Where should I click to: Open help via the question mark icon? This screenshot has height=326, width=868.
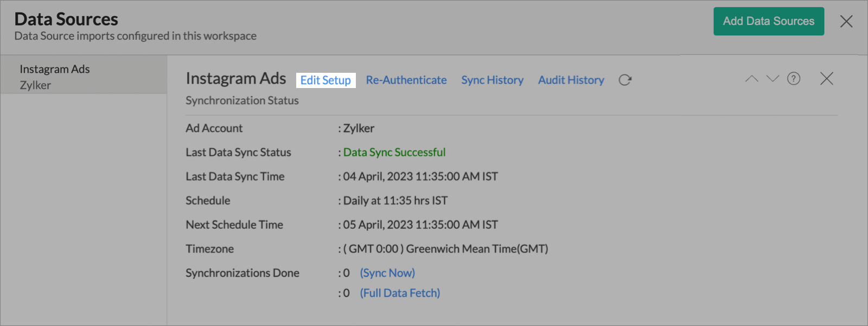794,79
